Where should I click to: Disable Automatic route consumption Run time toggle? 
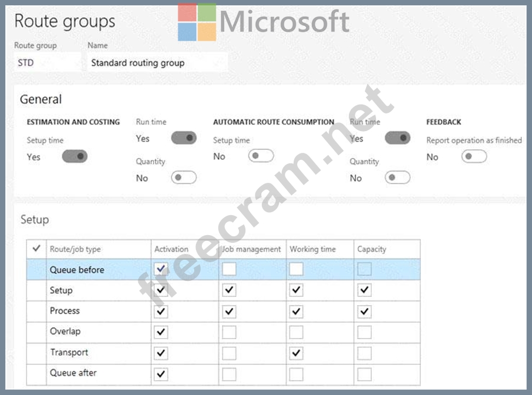click(398, 138)
